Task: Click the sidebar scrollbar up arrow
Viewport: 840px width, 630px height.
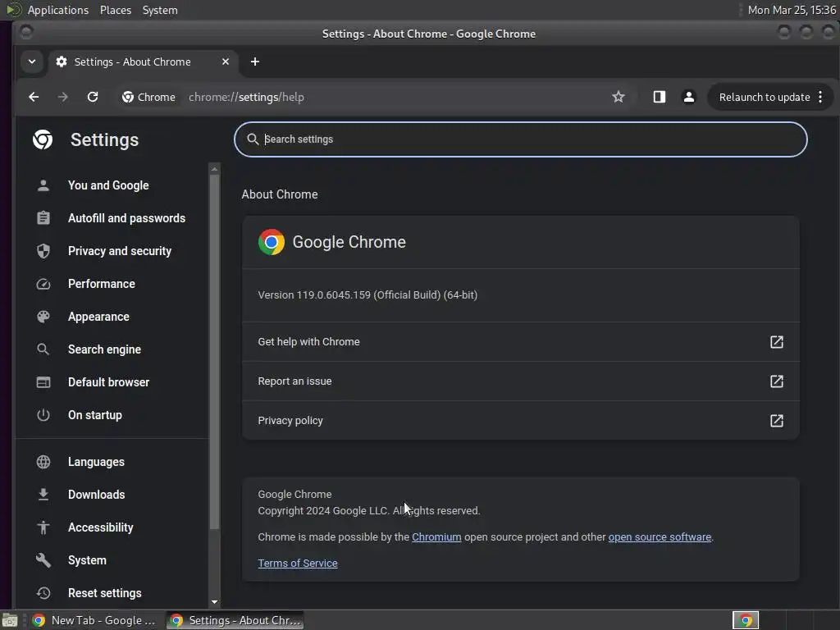Action: [215, 169]
